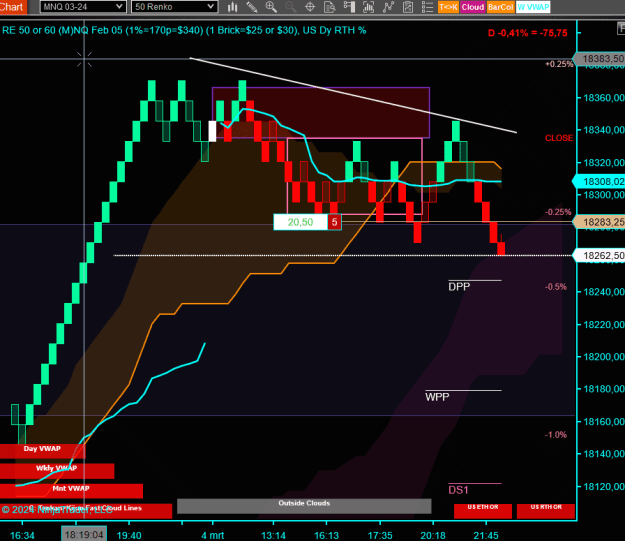Click the WPP pivot label
Viewport: 625px width, 541px height.
pos(437,397)
